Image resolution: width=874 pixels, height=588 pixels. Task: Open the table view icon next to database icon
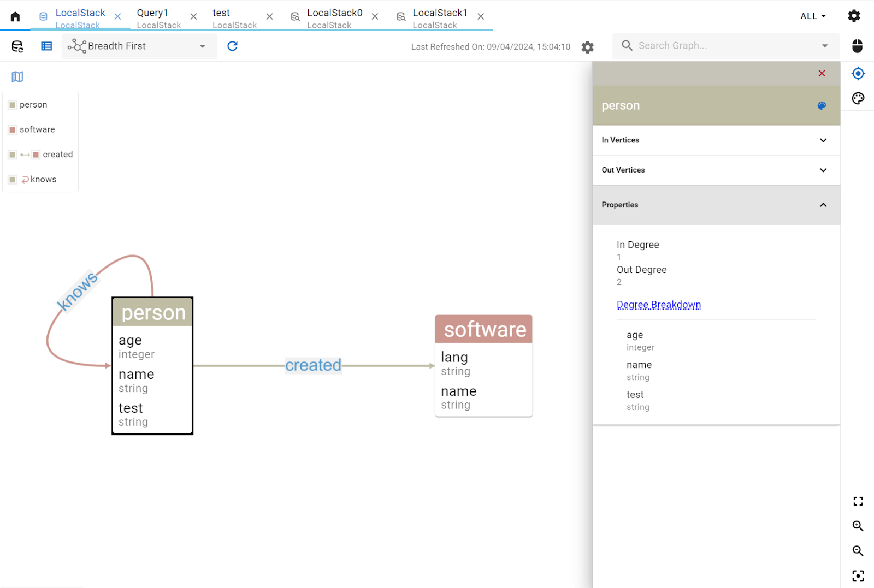pyautogui.click(x=46, y=46)
